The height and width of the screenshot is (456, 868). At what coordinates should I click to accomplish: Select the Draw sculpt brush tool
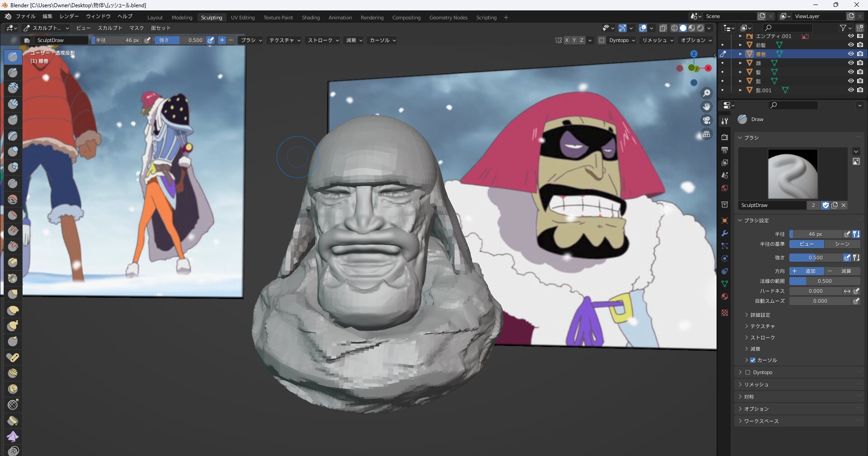(x=13, y=57)
